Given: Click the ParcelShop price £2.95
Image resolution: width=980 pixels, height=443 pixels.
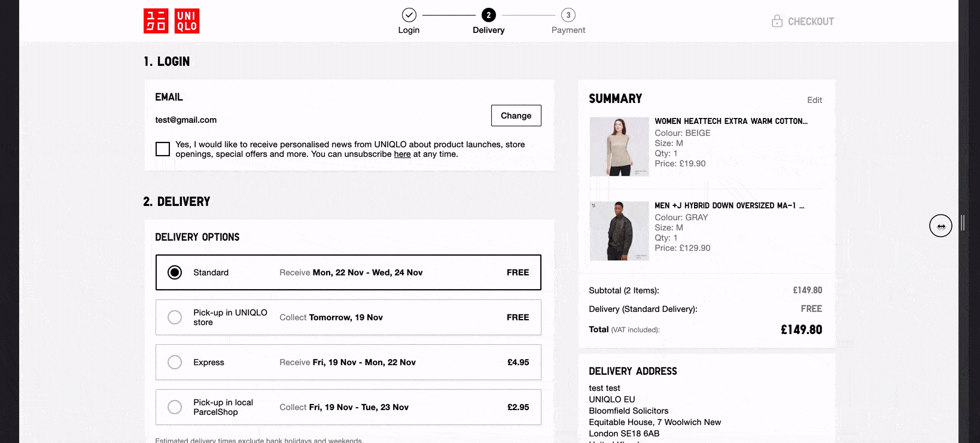Looking at the screenshot, I should coord(518,407).
